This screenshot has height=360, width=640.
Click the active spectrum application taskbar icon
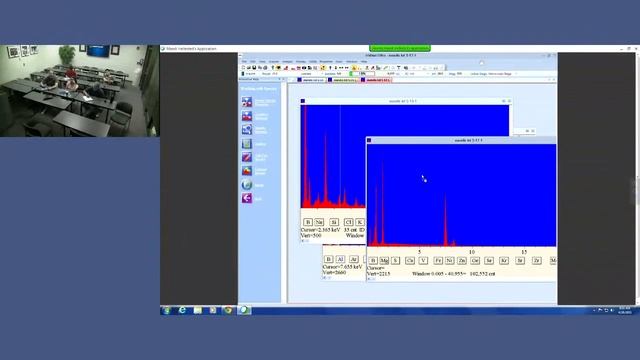[244, 311]
